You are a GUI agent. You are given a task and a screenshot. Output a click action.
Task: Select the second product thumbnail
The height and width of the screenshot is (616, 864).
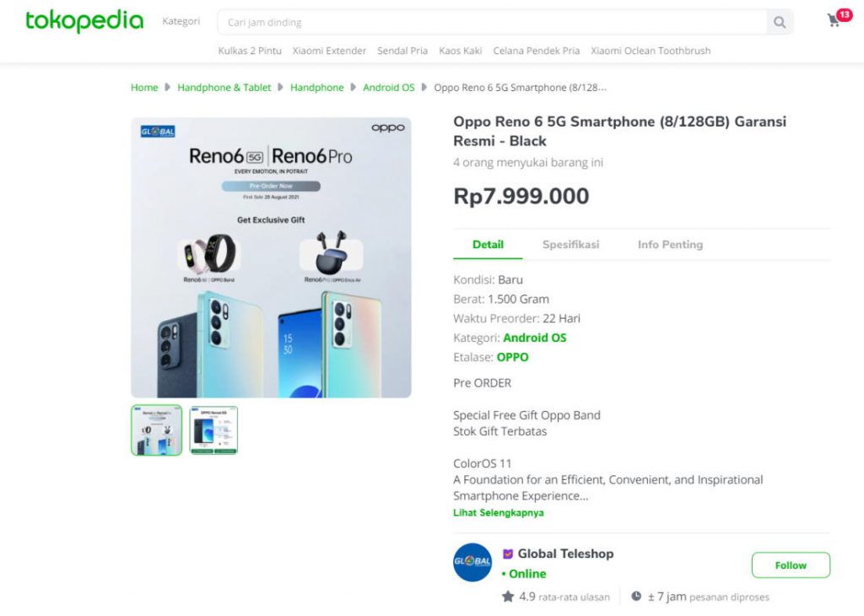[213, 430]
